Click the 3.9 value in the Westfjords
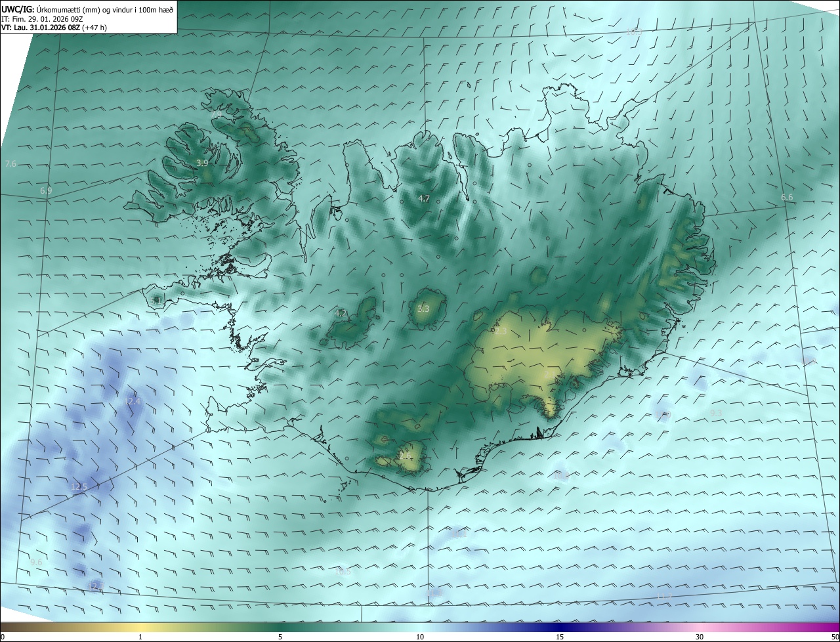 (202, 163)
